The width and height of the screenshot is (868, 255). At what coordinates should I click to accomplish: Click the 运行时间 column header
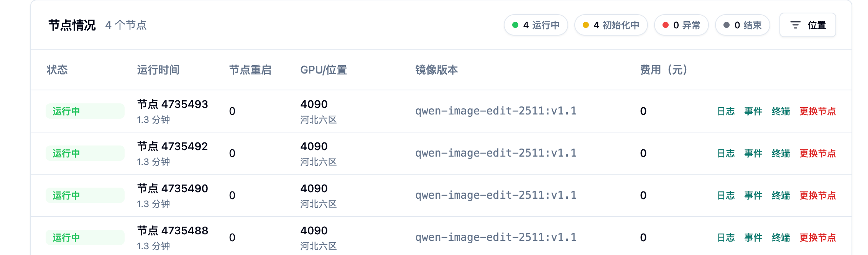point(158,70)
